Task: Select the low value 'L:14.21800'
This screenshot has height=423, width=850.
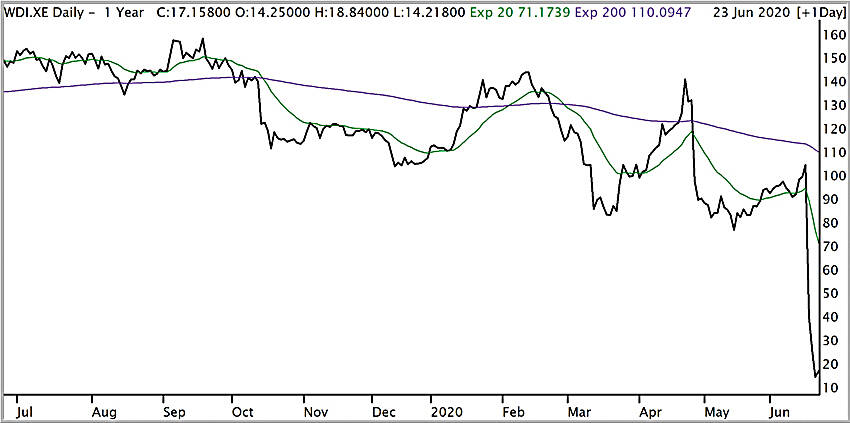Action: pos(428,14)
